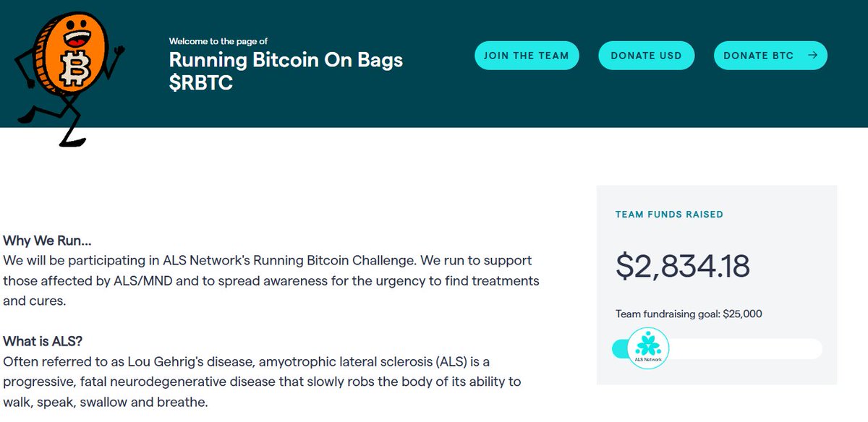Click the $2,834.18 raised amount
868x422 pixels.
pyautogui.click(x=682, y=266)
